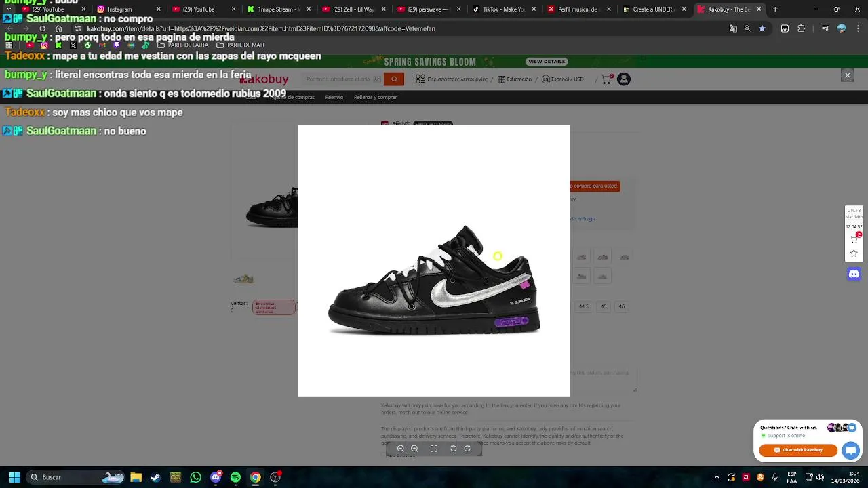Open WhatsApp from the taskbar
Viewport: 868px width, 488px height.
point(195,477)
